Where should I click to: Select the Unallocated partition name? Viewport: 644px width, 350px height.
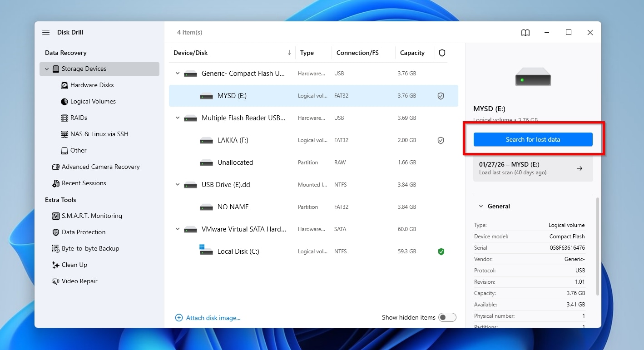(x=235, y=163)
